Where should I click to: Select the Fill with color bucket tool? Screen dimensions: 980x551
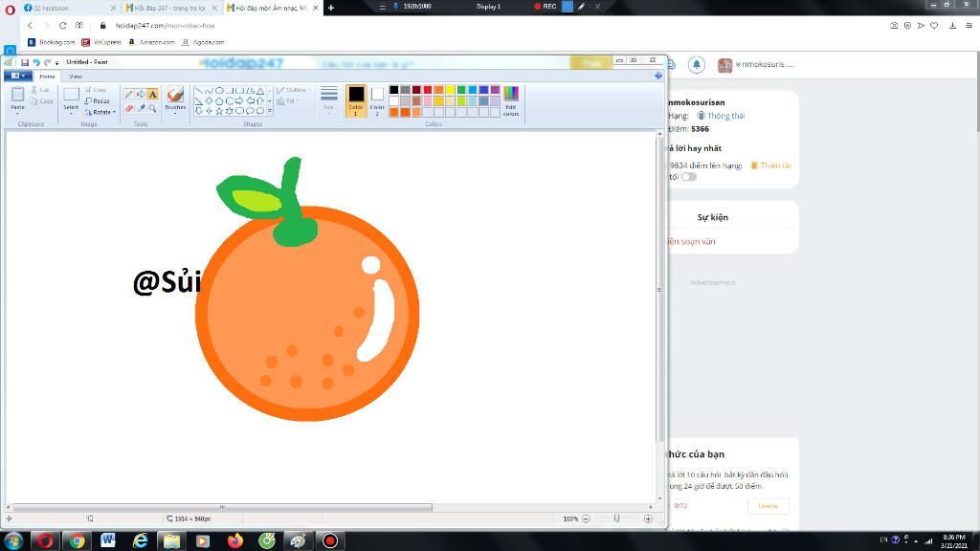141,95
